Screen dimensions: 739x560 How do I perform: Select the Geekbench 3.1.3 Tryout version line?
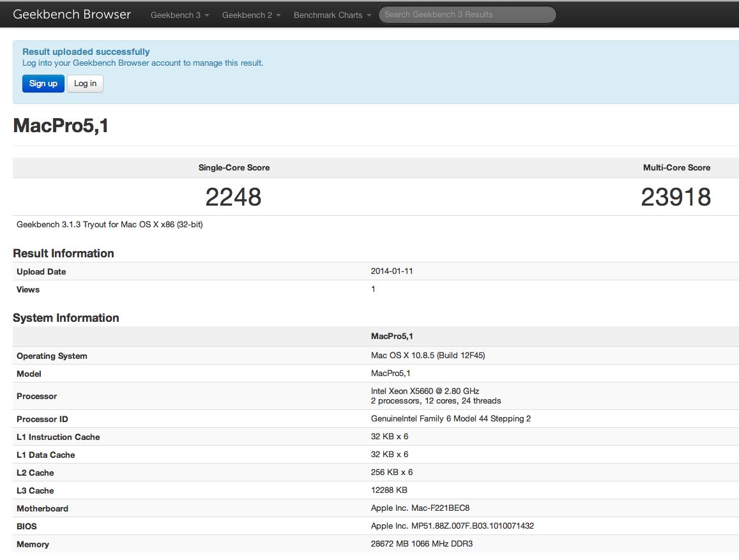click(110, 225)
